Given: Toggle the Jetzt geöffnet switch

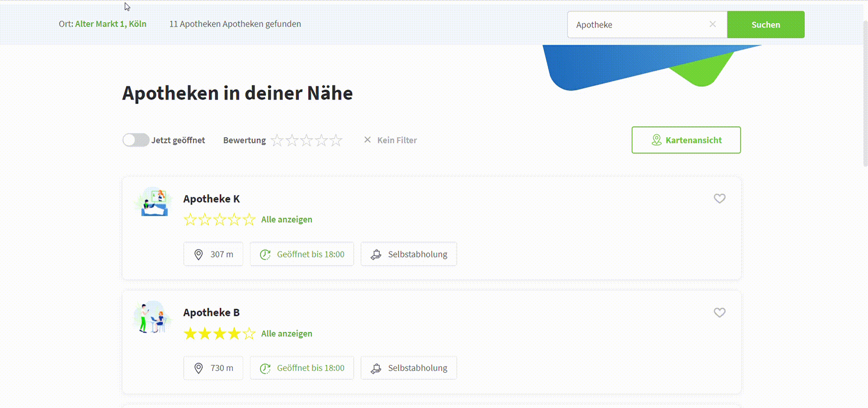Looking at the screenshot, I should point(136,140).
